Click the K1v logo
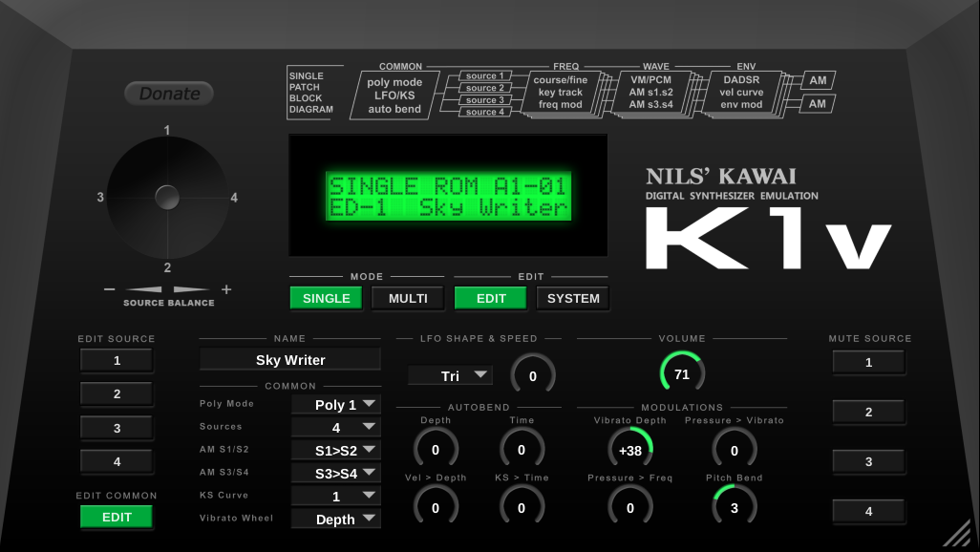The height and width of the screenshot is (552, 980). coord(768,238)
